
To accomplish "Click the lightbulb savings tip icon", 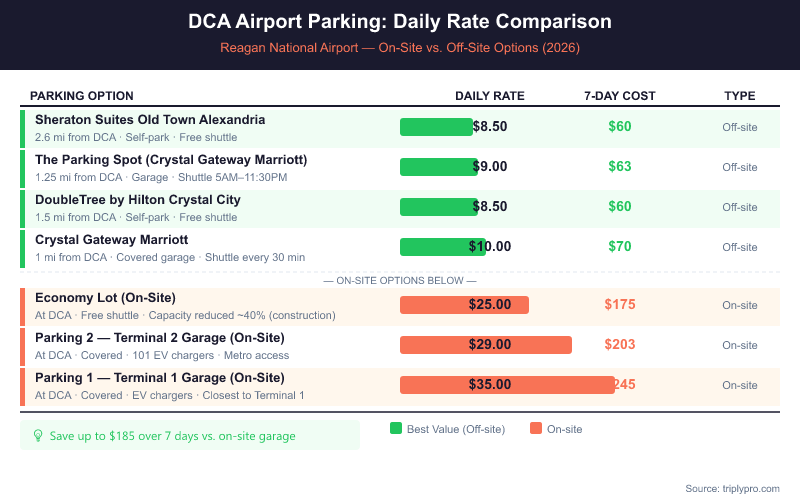I will (x=38, y=435).
